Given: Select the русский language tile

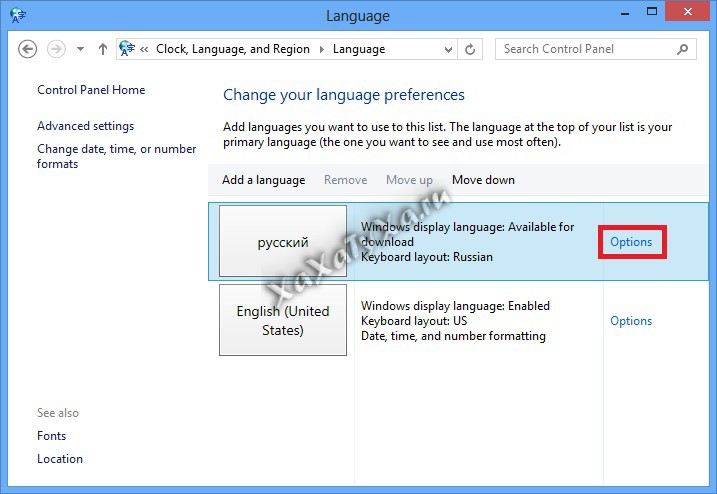Looking at the screenshot, I should coord(283,241).
